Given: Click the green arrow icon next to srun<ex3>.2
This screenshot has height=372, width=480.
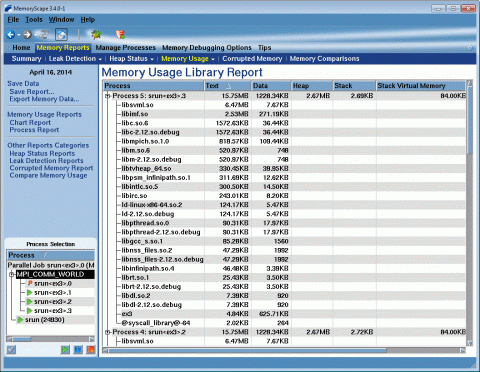Looking at the screenshot, I should coord(29,302).
